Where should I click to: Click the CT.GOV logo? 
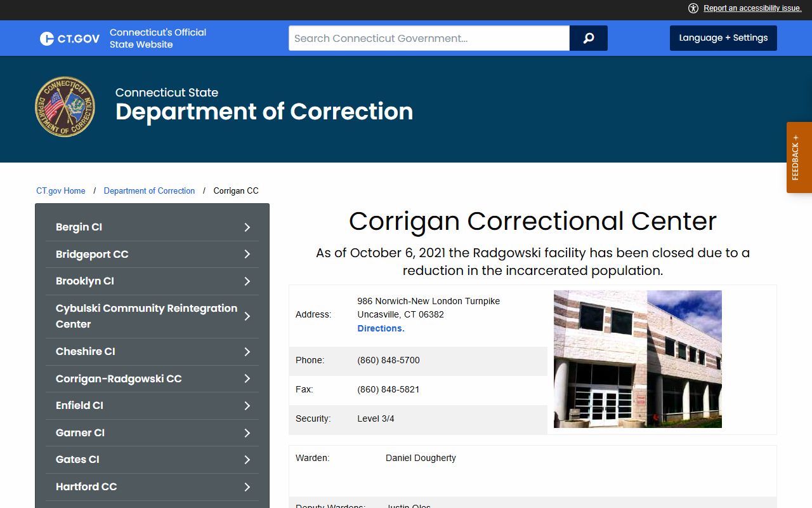[70, 39]
